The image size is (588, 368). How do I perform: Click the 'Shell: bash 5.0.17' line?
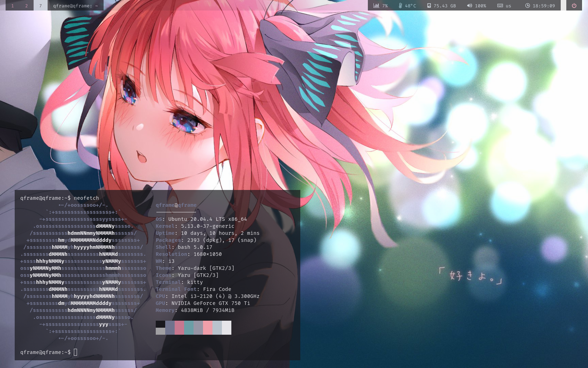click(184, 247)
